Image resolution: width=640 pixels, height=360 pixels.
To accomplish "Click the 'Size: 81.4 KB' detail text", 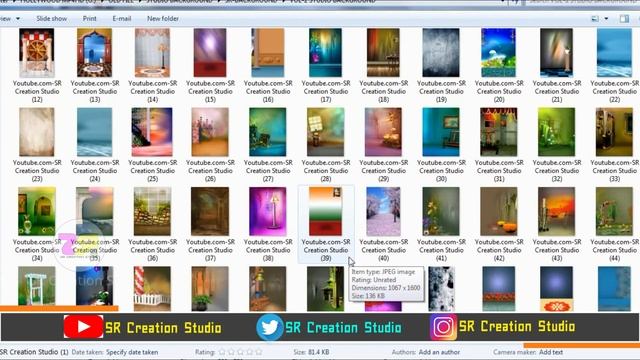I will [311, 352].
